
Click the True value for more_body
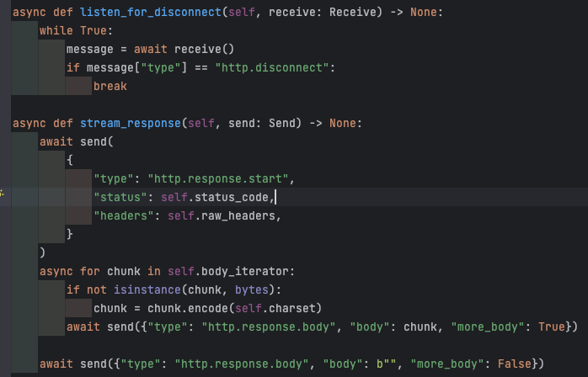pos(552,327)
